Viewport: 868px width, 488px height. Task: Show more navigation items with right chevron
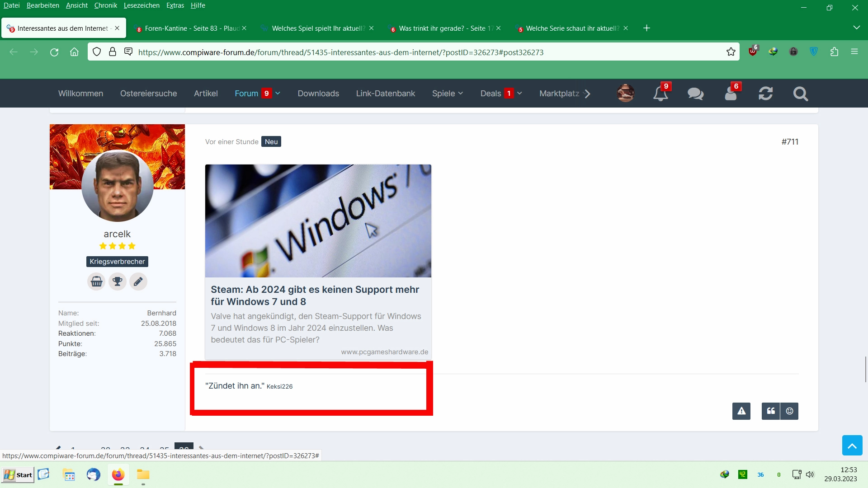587,94
